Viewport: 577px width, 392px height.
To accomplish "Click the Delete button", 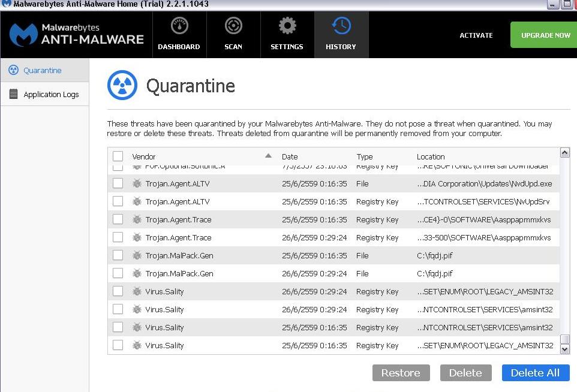I will tap(466, 373).
